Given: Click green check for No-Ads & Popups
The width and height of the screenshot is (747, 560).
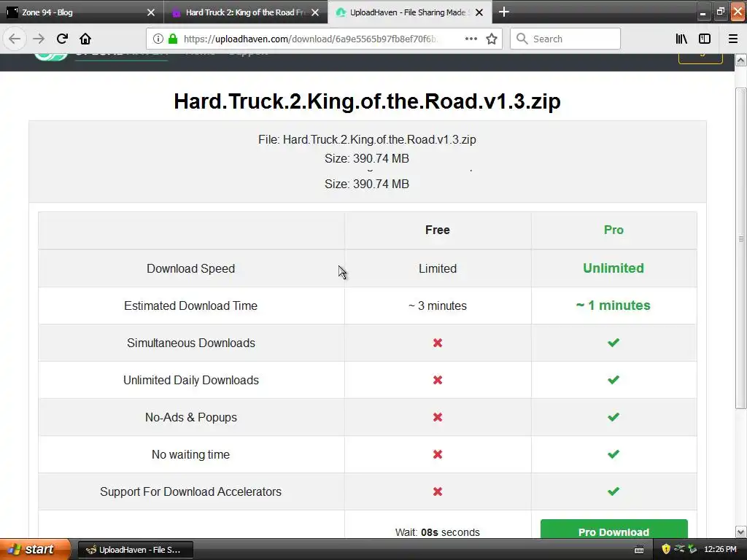Looking at the screenshot, I should 614,416.
